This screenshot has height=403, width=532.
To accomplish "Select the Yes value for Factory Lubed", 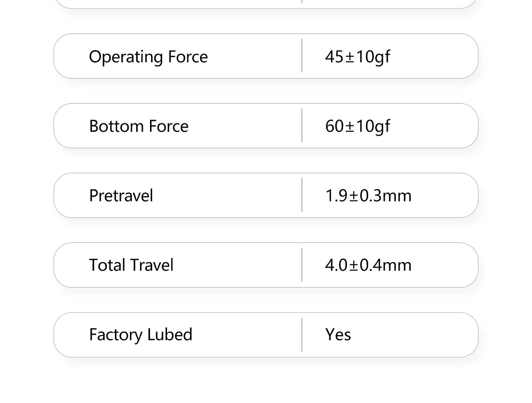I will 338,335.
